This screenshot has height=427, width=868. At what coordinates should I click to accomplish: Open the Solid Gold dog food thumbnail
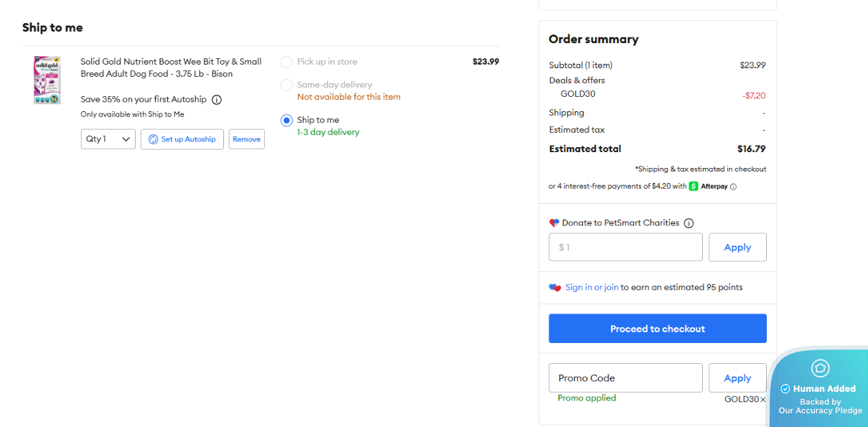(x=47, y=80)
